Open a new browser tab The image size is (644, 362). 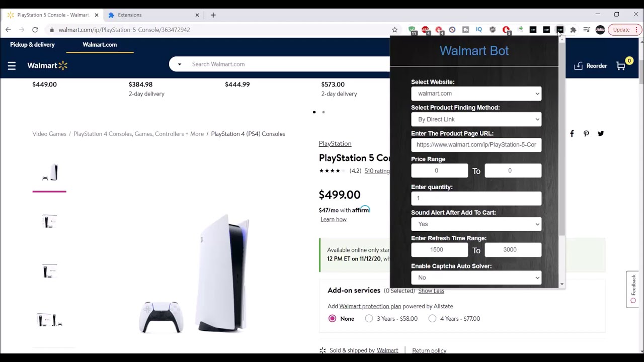(213, 15)
